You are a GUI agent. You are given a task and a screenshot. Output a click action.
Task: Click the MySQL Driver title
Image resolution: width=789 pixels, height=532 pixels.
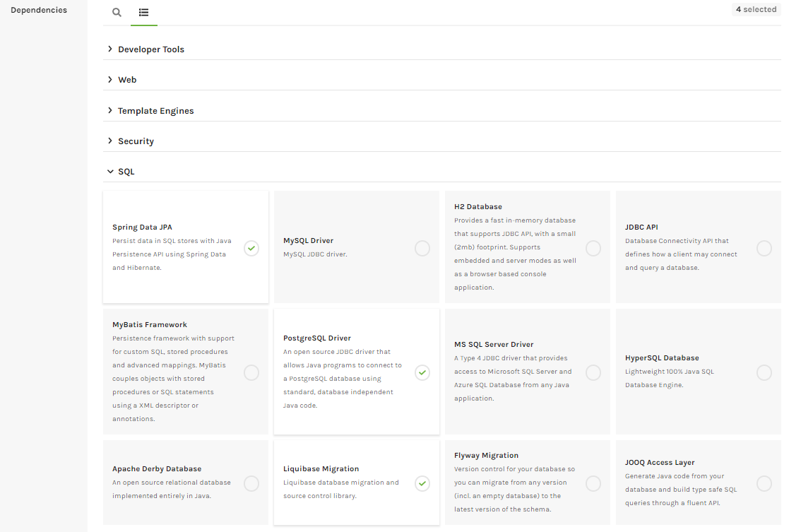coord(308,241)
